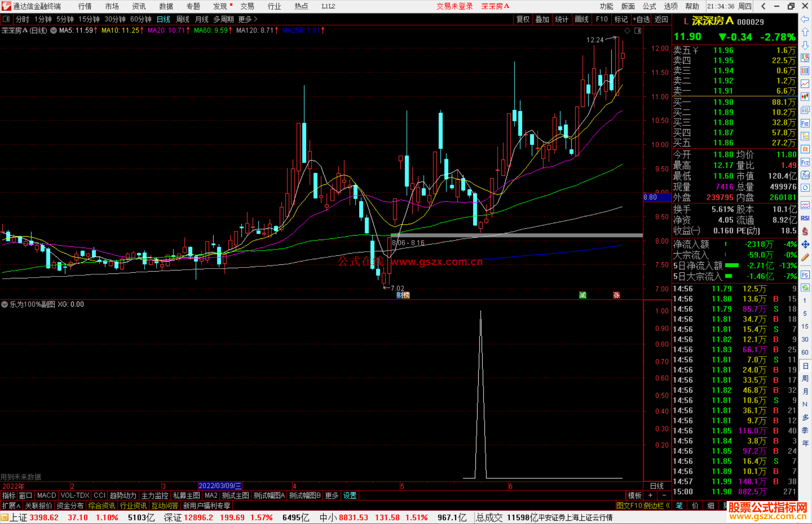Click the circle sidebar icon
812x524 pixels.
(805, 188)
